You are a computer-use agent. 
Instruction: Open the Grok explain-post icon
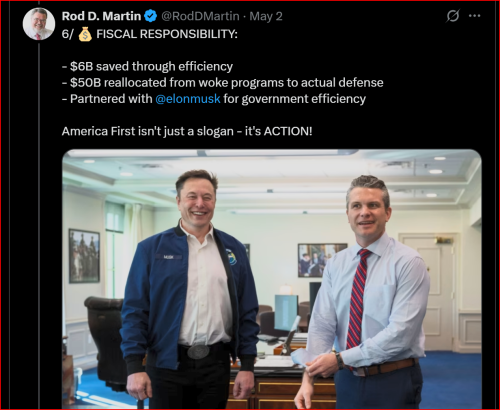coord(453,16)
